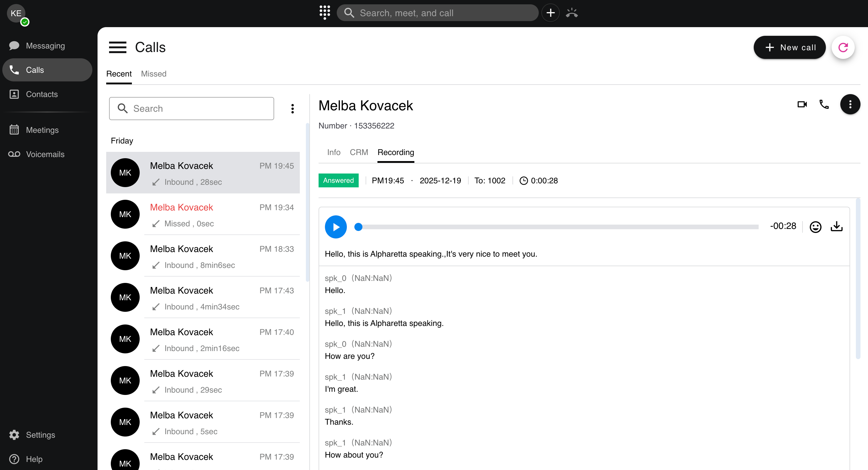The width and height of the screenshot is (868, 470).
Task: Expand contact more options black button
Action: [850, 105]
